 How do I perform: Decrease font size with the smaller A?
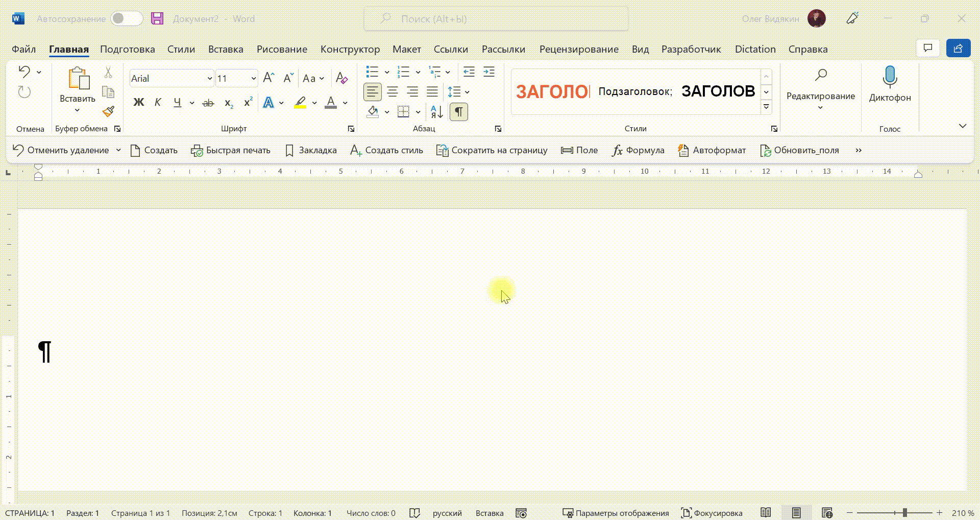pos(288,78)
